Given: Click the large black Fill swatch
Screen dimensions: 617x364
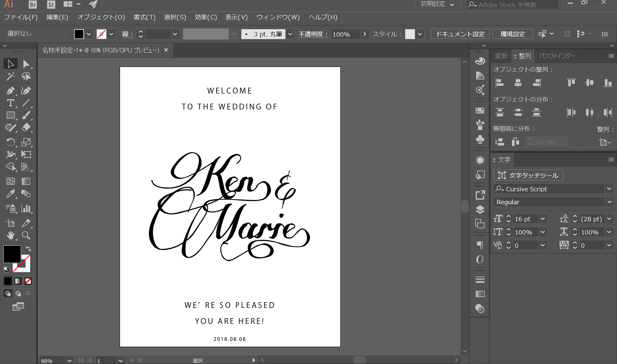Looking at the screenshot, I should [12, 254].
